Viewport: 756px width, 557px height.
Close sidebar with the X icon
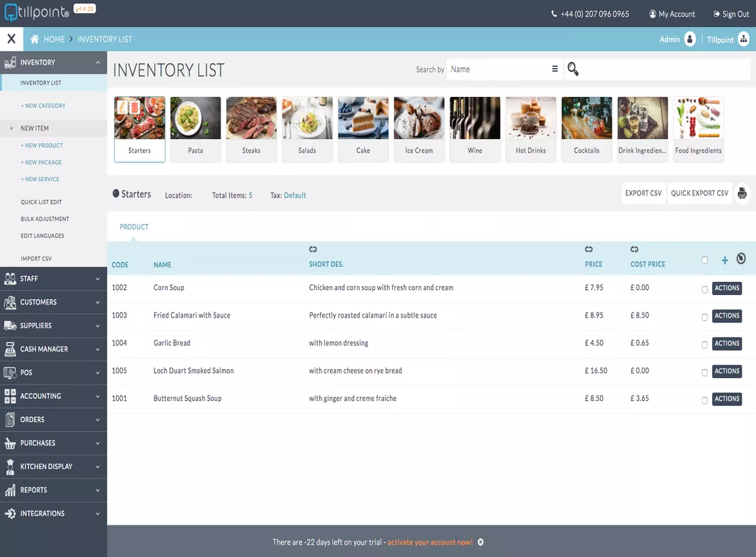click(12, 39)
